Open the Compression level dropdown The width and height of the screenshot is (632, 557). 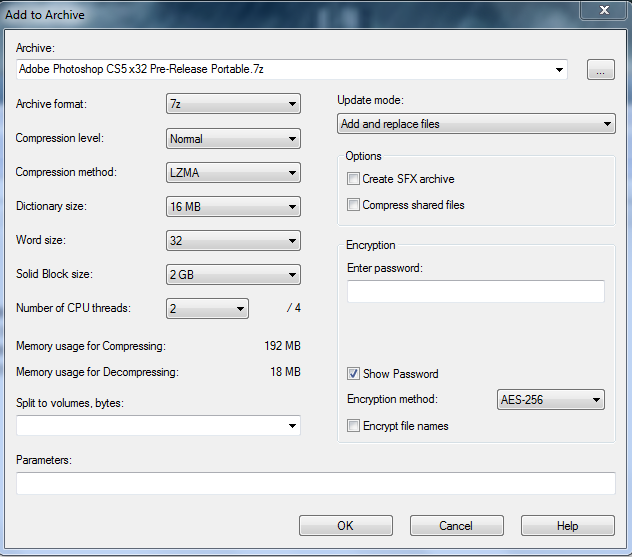point(233,139)
